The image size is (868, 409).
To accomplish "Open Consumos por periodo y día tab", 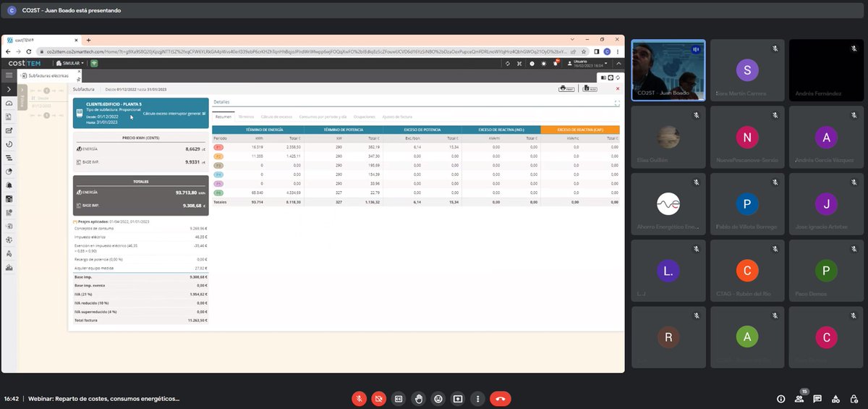I will [x=323, y=116].
